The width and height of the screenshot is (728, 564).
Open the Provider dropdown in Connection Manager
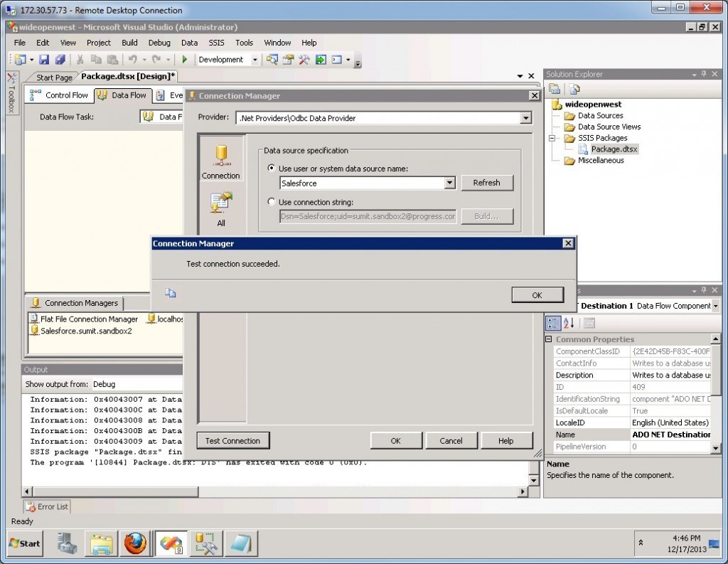(x=525, y=118)
